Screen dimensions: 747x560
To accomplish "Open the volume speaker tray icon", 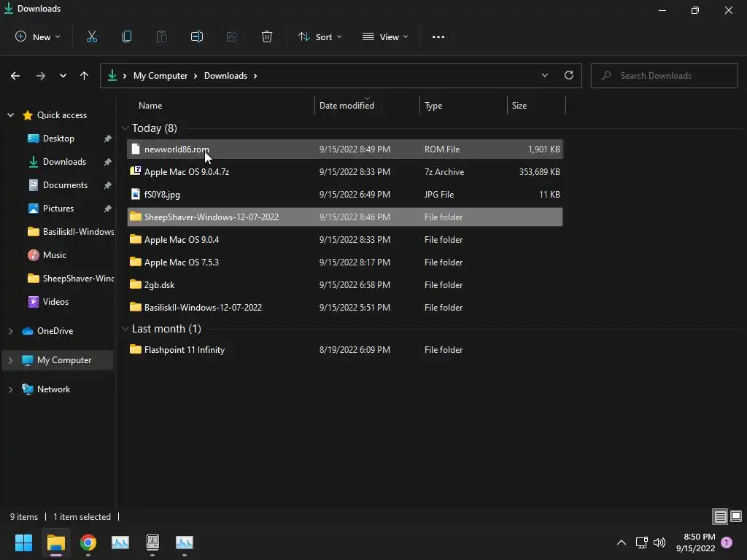I will click(x=659, y=542).
